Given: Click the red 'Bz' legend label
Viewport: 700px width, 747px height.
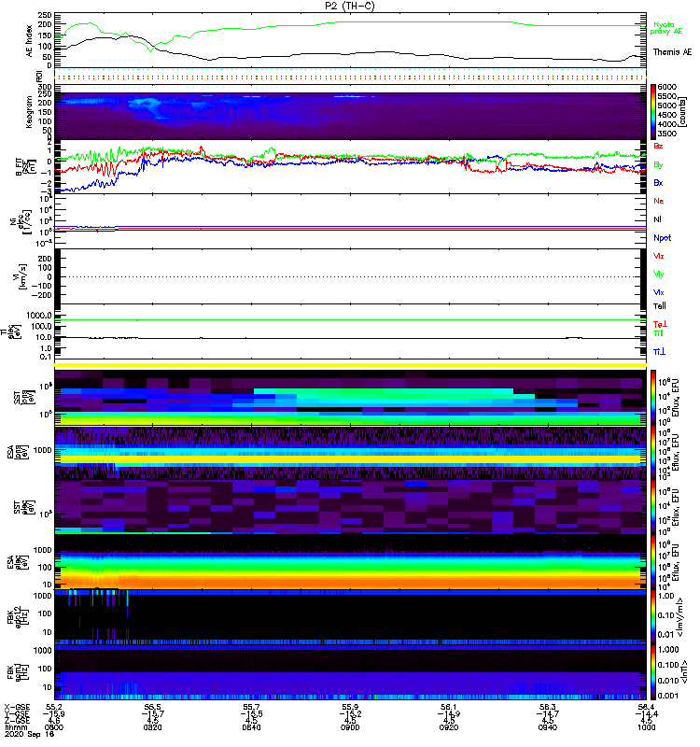Looking at the screenshot, I should [x=658, y=146].
